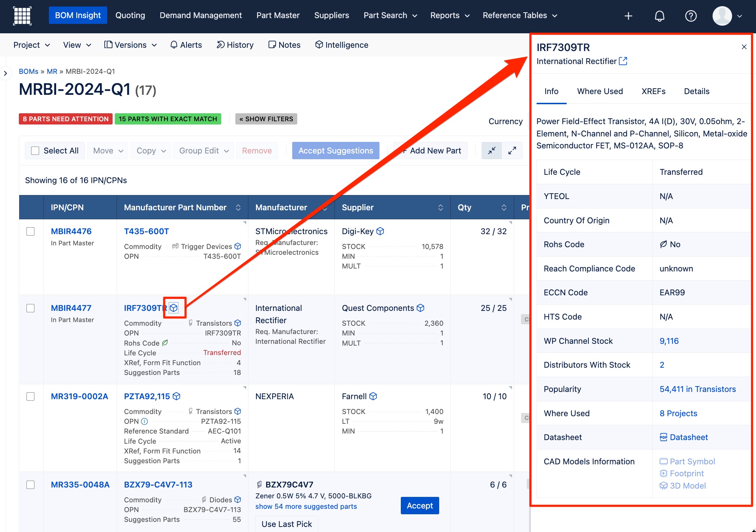Open the Move dropdown
The width and height of the screenshot is (756, 532).
[x=108, y=151]
